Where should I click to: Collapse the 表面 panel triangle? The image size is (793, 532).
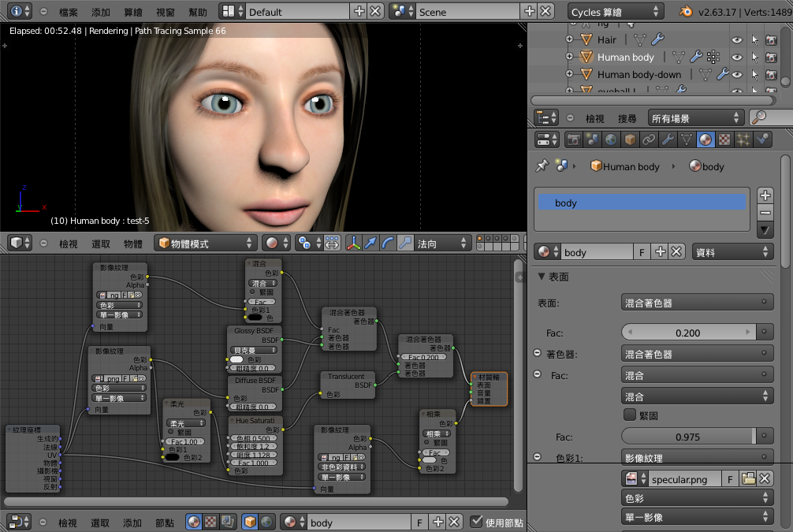542,277
